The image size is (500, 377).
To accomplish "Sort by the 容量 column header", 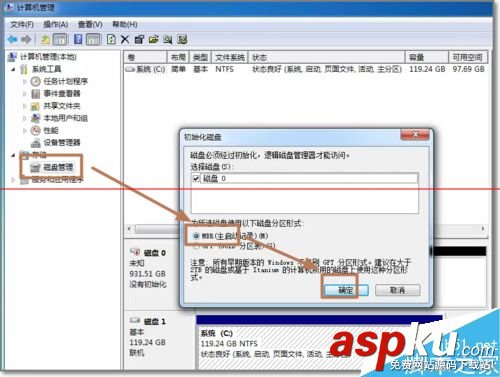I will coord(427,57).
